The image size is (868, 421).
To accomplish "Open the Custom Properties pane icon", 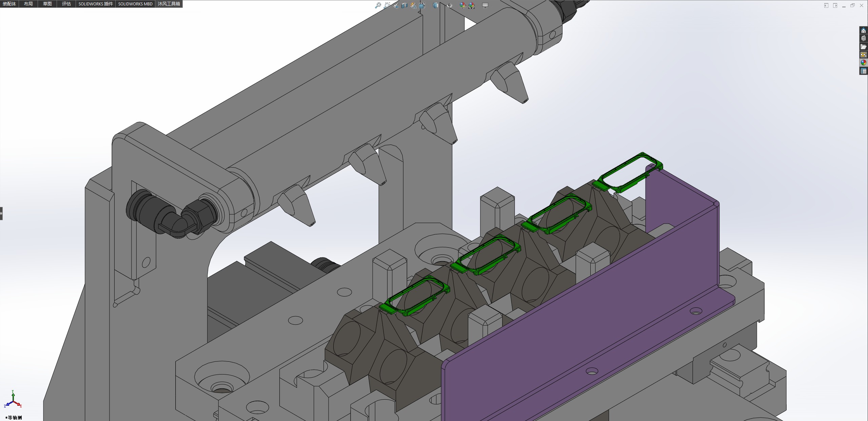I will [x=863, y=71].
